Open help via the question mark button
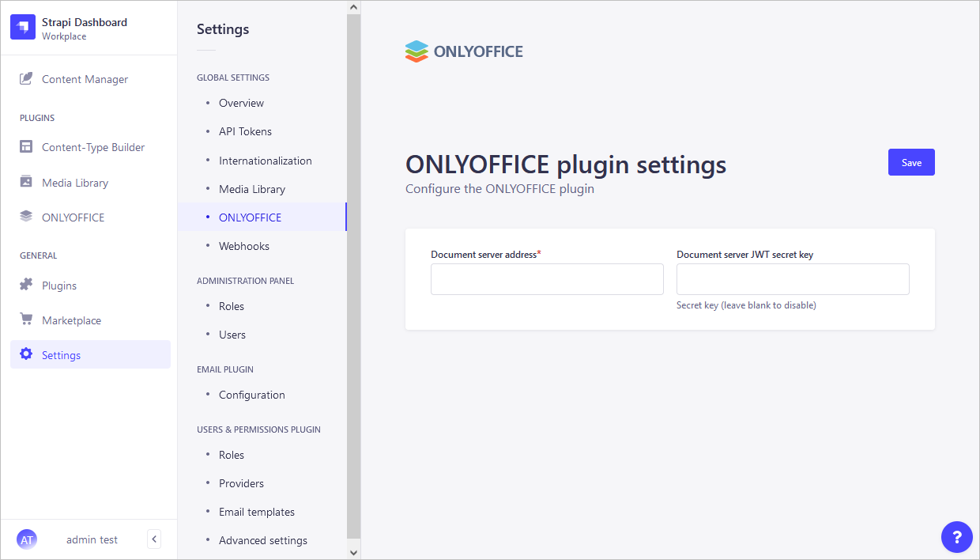This screenshot has width=980, height=560. click(957, 537)
